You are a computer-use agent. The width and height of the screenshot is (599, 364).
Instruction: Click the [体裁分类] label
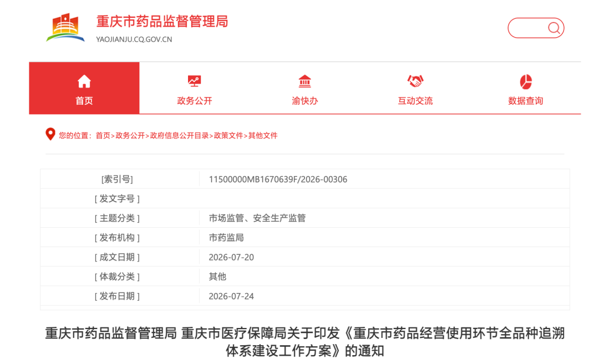[117, 276]
